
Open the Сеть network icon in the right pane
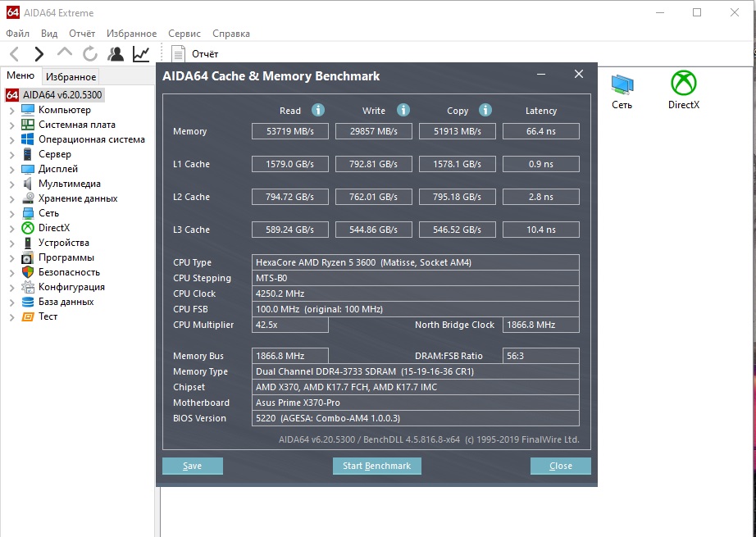pos(622,84)
